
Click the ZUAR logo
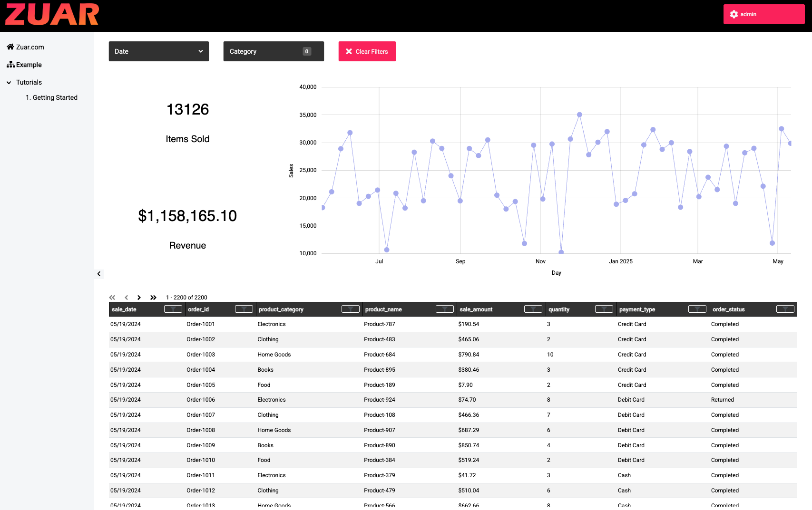pos(52,14)
